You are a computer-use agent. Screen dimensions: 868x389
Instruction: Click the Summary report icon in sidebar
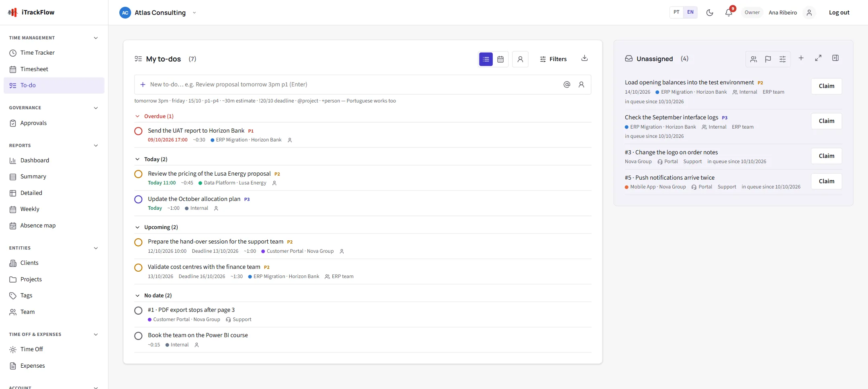(13, 177)
